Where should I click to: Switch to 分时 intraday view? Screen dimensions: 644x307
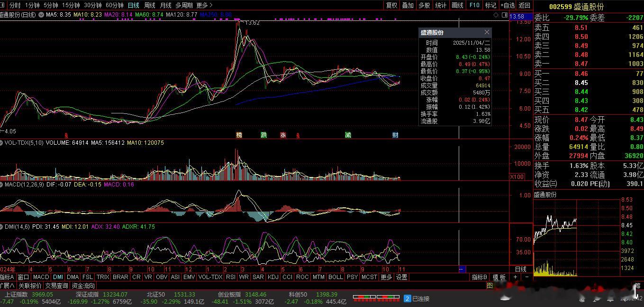pos(15,5)
